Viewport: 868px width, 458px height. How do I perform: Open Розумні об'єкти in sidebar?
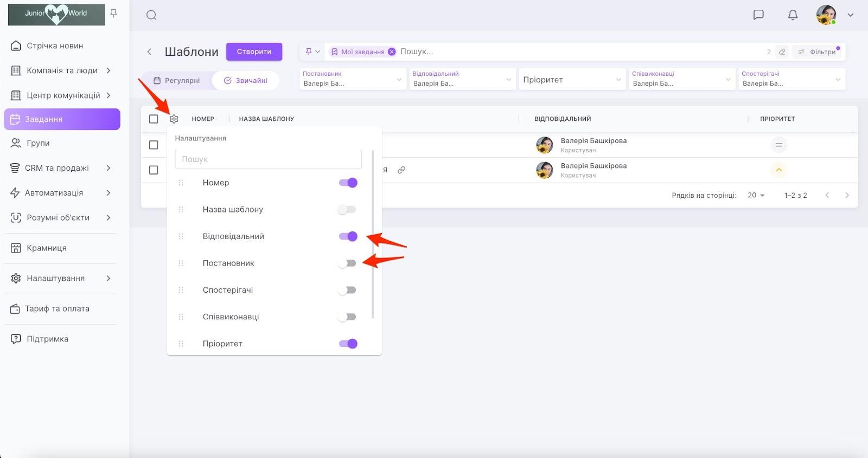pos(62,218)
